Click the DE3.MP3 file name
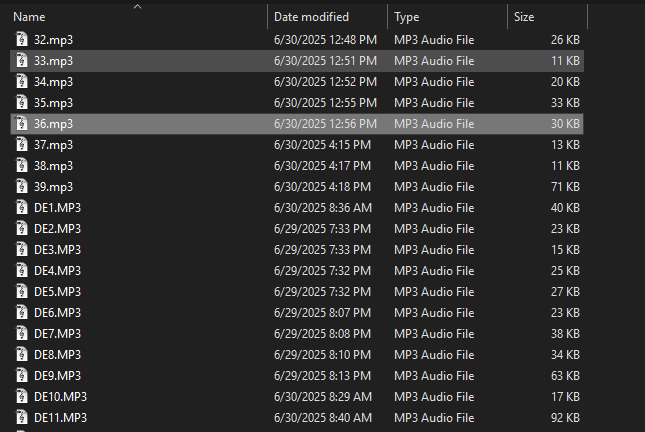The image size is (645, 432). (57, 250)
